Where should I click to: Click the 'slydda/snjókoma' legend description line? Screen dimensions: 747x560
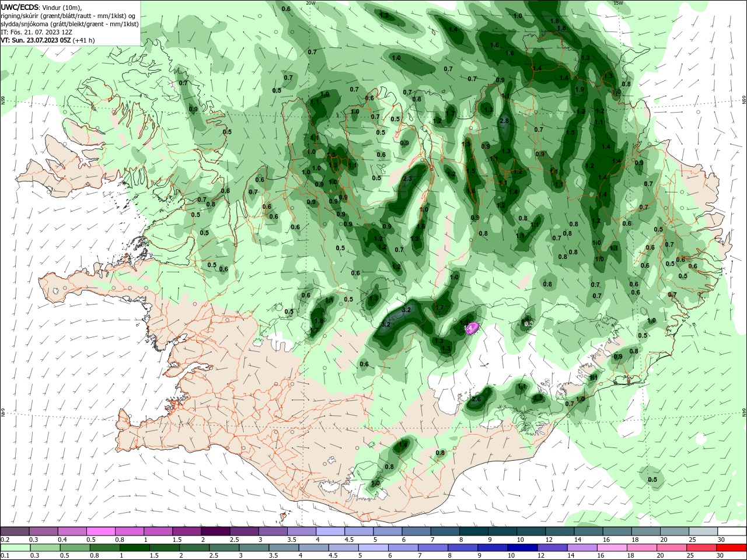69,24
